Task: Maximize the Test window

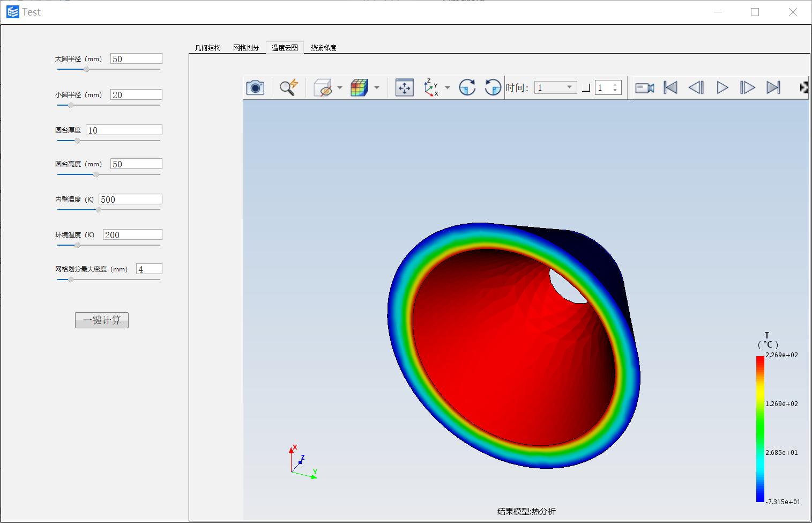Action: [755, 12]
